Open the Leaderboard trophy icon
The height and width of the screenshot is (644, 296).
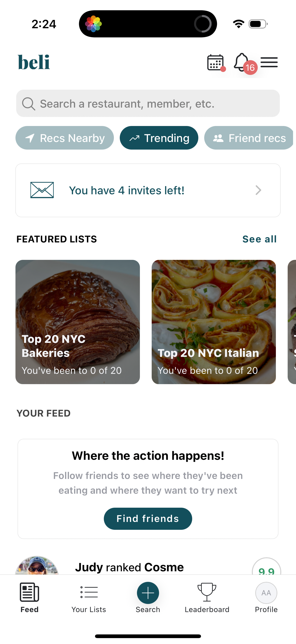pyautogui.click(x=207, y=592)
